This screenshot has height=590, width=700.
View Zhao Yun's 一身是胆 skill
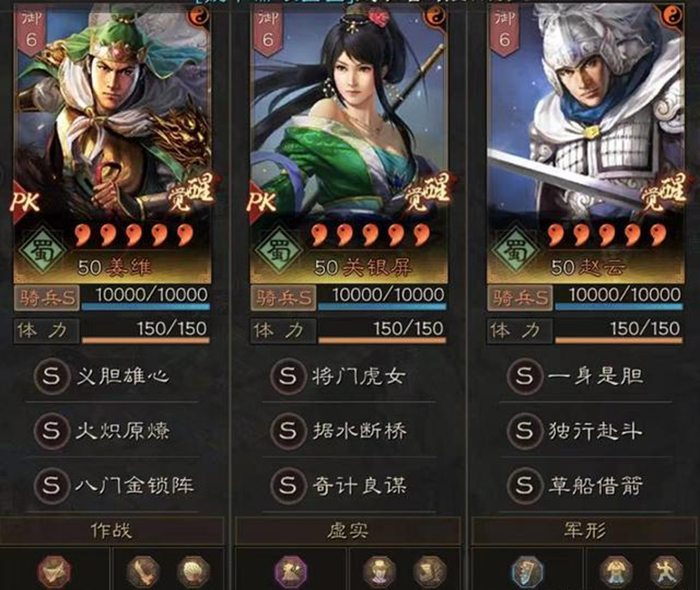pyautogui.click(x=585, y=376)
